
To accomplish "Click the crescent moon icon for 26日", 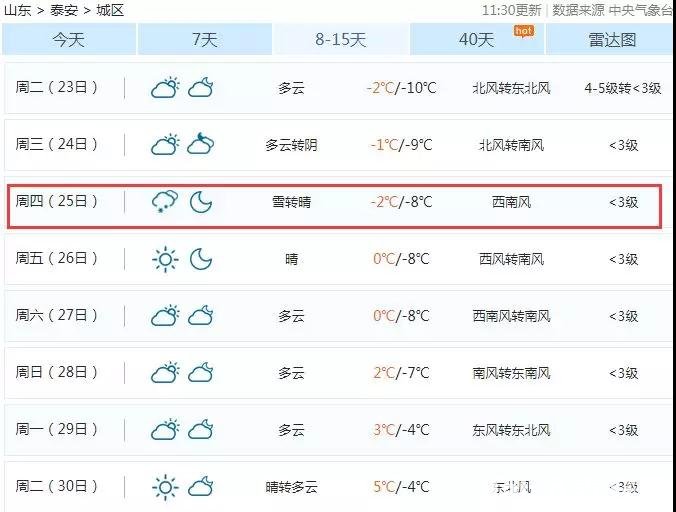I will pyautogui.click(x=201, y=259).
